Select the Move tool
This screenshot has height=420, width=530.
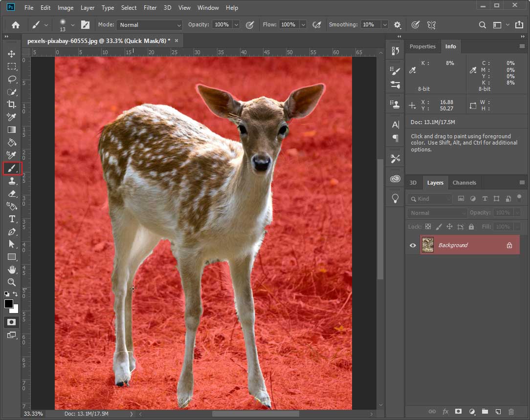(12, 54)
